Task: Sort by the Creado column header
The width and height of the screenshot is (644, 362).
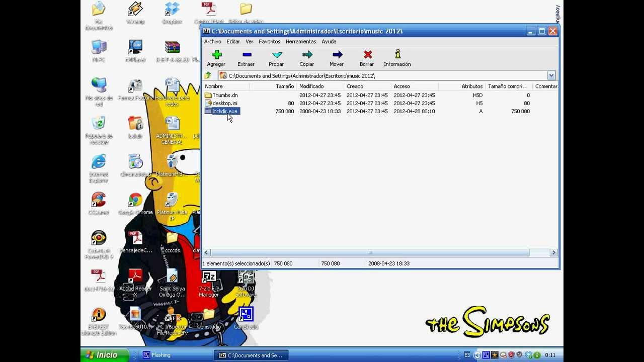Action: [x=367, y=86]
